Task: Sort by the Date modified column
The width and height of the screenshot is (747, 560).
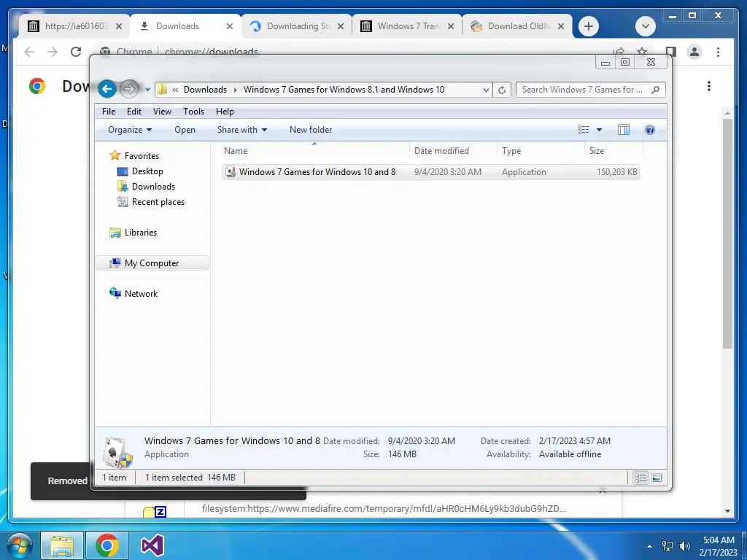Action: (453, 150)
